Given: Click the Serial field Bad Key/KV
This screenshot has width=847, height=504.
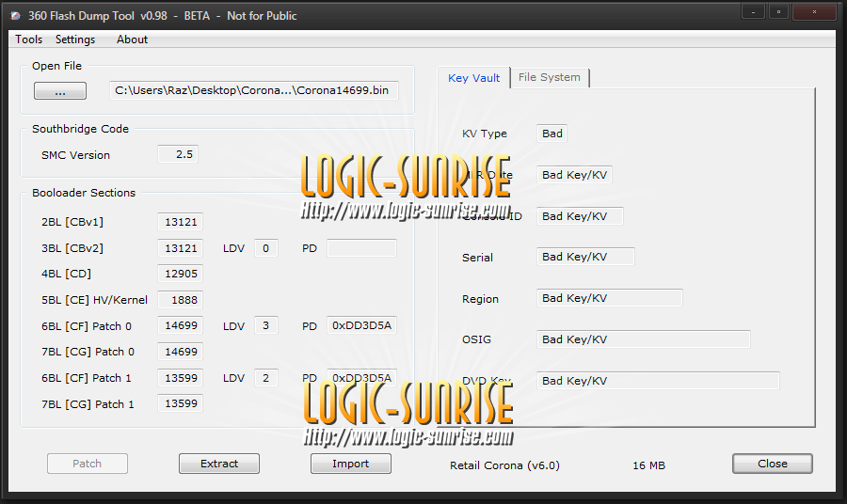Looking at the screenshot, I should point(585,257).
